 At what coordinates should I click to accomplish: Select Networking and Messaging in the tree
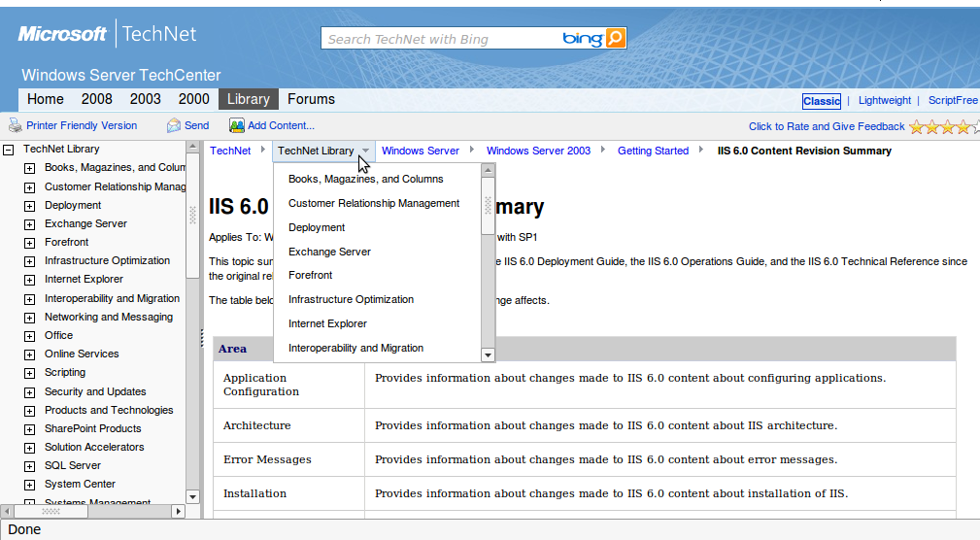[x=108, y=317]
